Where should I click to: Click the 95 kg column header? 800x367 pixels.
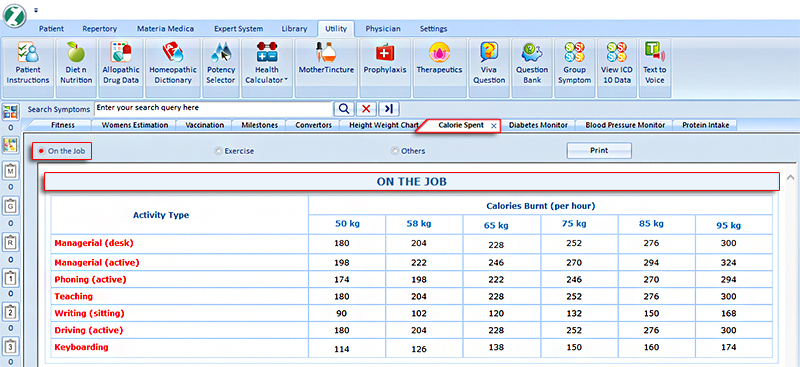click(729, 225)
